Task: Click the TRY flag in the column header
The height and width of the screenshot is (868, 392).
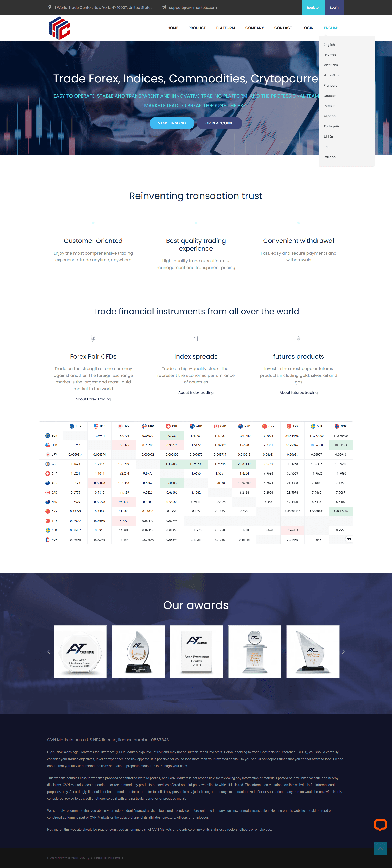Action: click(289, 426)
